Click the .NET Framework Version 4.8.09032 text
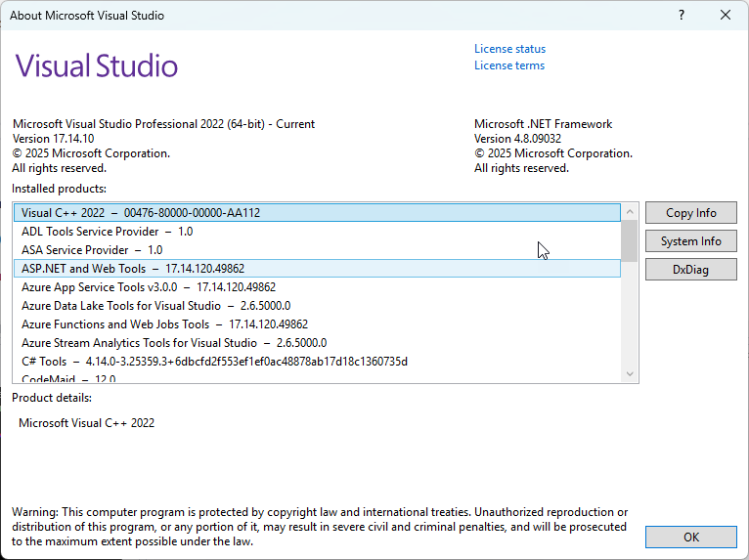The height and width of the screenshot is (560, 749). tap(517, 139)
